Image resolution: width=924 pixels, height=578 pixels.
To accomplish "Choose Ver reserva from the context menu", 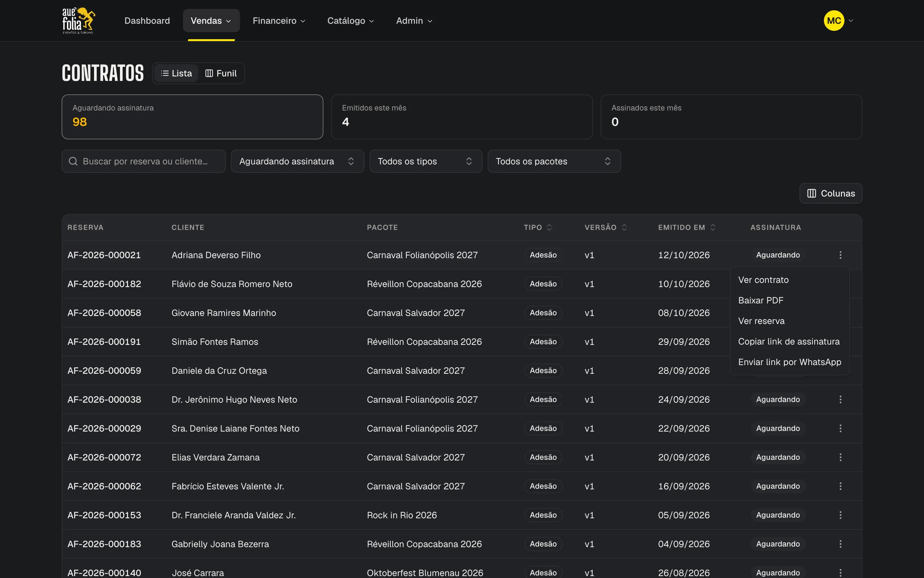I will (790, 321).
